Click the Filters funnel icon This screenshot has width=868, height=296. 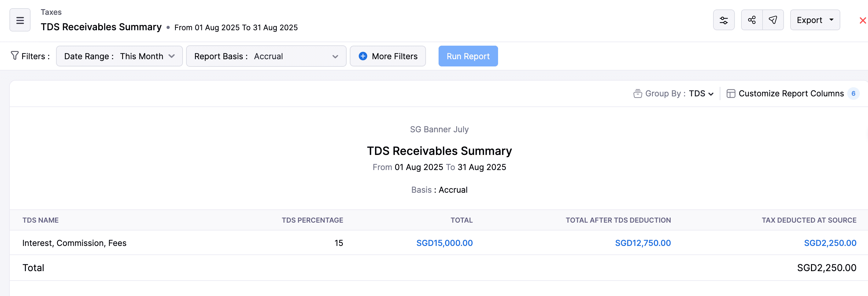pyautogui.click(x=14, y=56)
